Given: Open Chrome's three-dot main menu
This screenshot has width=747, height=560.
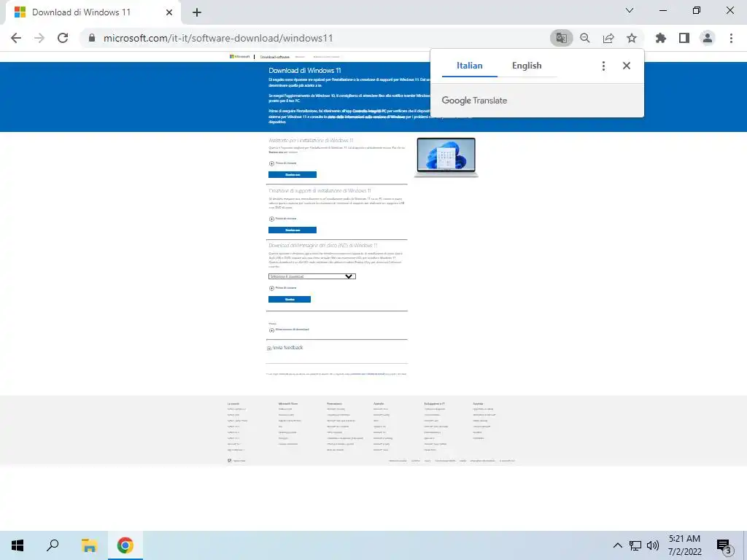Looking at the screenshot, I should [x=731, y=38].
